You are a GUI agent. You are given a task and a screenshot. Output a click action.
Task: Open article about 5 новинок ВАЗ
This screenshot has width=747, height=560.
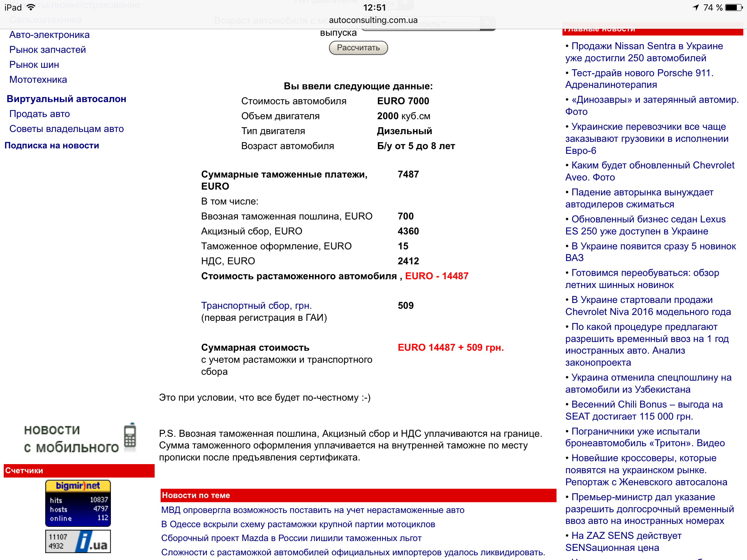coord(651,252)
